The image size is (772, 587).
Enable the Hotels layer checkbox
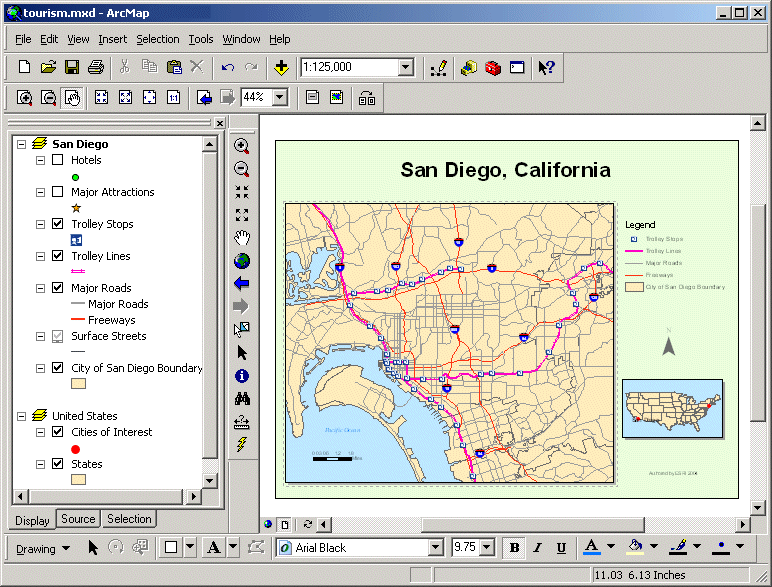58,160
